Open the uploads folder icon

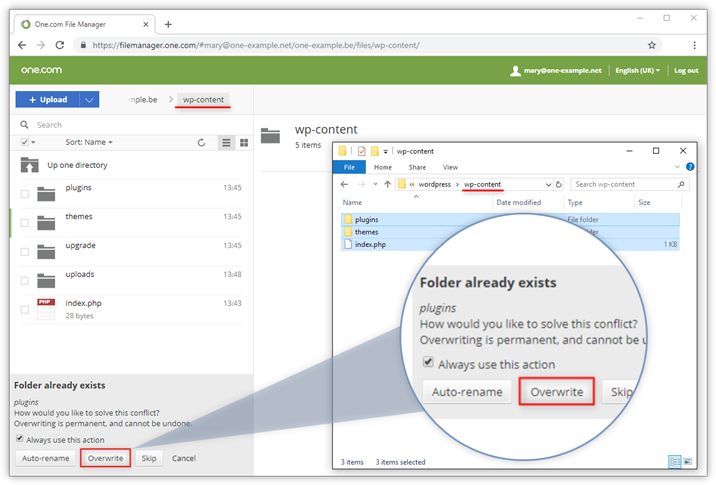[x=46, y=280]
